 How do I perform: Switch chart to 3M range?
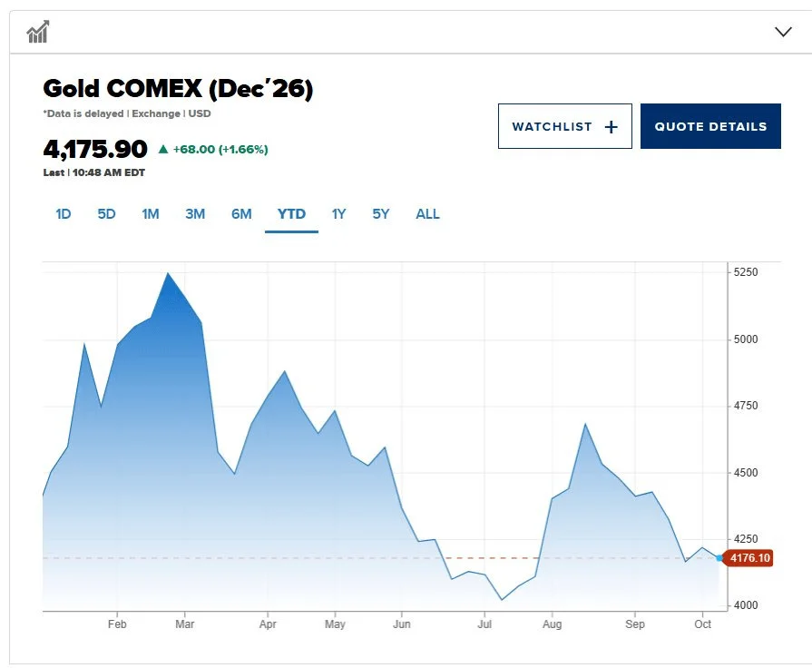(195, 214)
